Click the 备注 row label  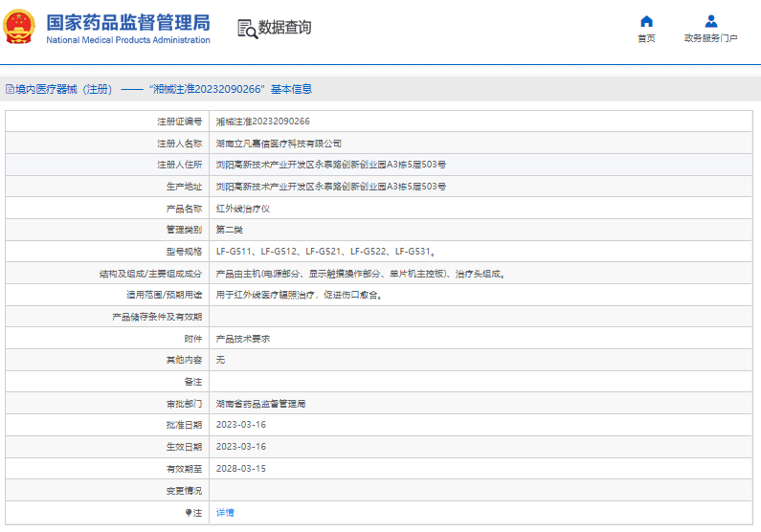193,382
